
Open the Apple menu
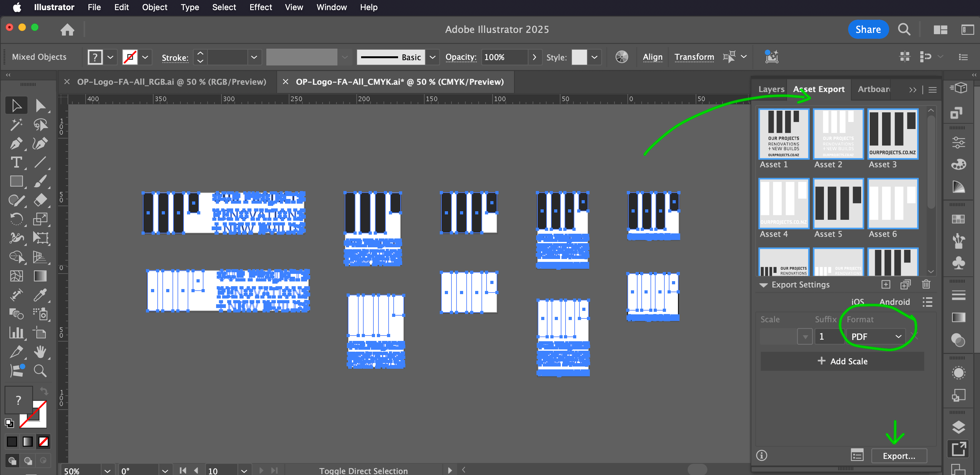click(17, 7)
